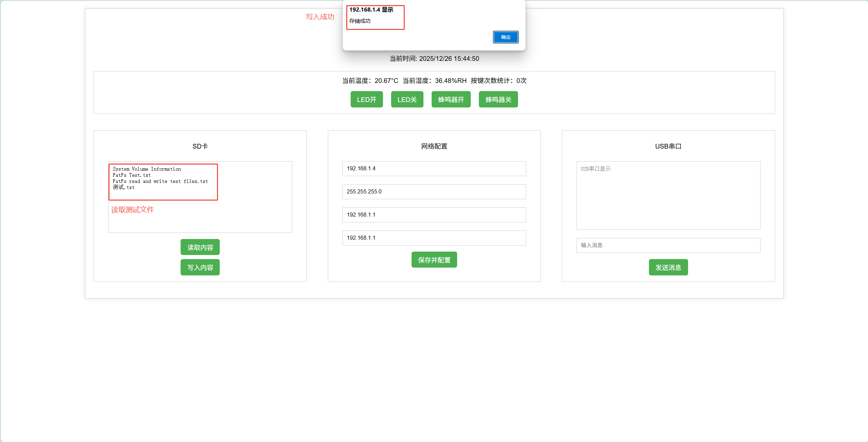Click the 测试.txt line in the file list

click(x=124, y=187)
